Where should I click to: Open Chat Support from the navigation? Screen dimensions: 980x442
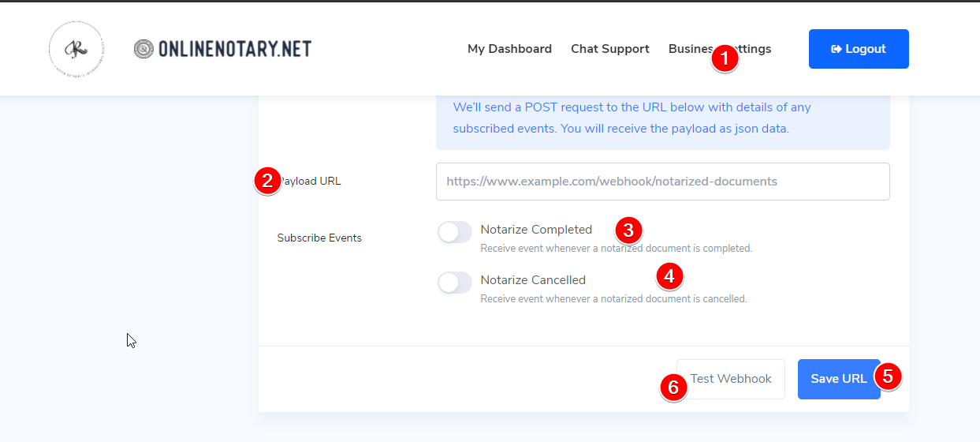point(610,49)
